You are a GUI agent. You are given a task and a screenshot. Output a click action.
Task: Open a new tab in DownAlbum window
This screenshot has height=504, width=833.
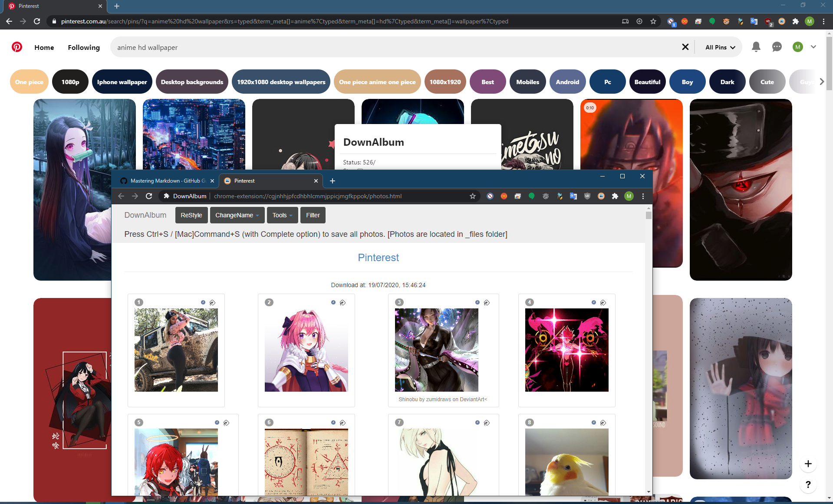click(333, 181)
